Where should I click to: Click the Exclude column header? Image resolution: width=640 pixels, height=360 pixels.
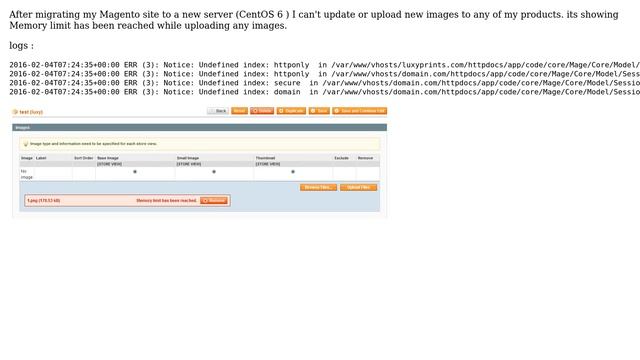point(342,158)
